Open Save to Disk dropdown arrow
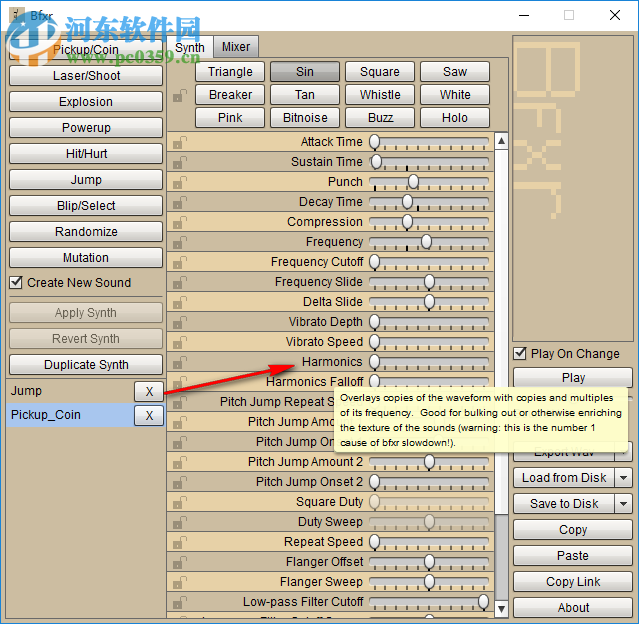 coord(624,504)
